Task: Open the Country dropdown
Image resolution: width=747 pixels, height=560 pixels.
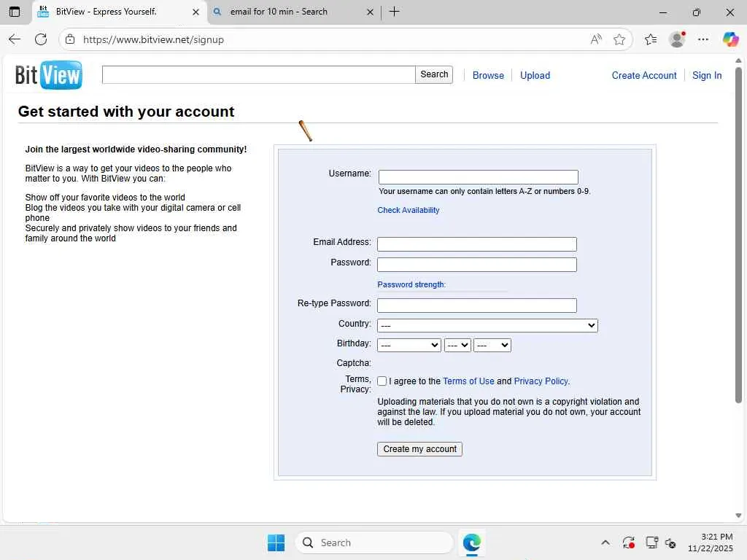Action: tap(487, 325)
